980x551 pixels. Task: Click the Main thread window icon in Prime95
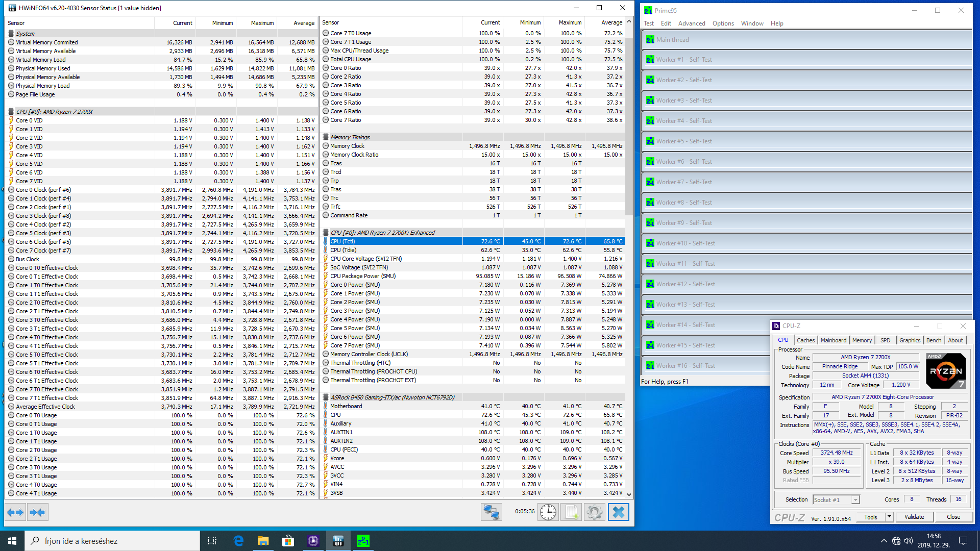[650, 40]
